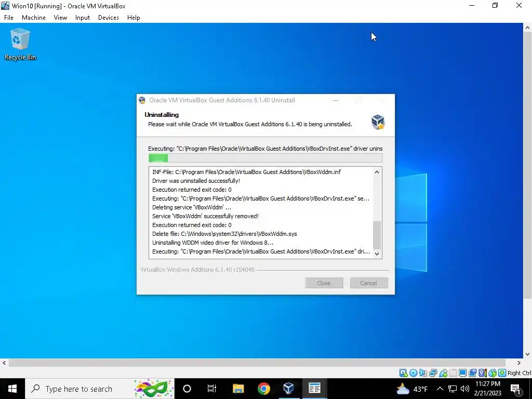Select the uninstaller window taskbar icon
532x399 pixels.
point(314,389)
